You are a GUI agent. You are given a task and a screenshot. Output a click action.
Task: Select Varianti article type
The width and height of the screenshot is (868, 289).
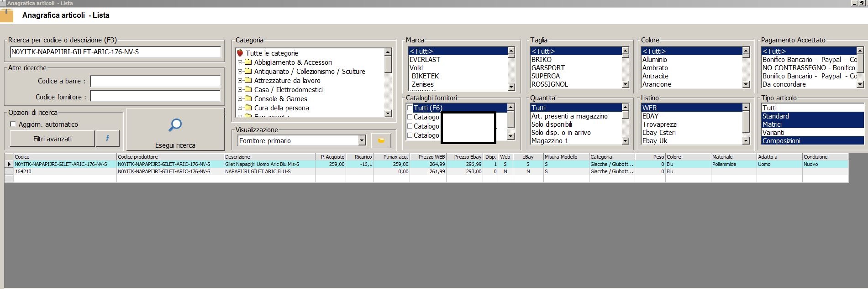[x=812, y=133]
